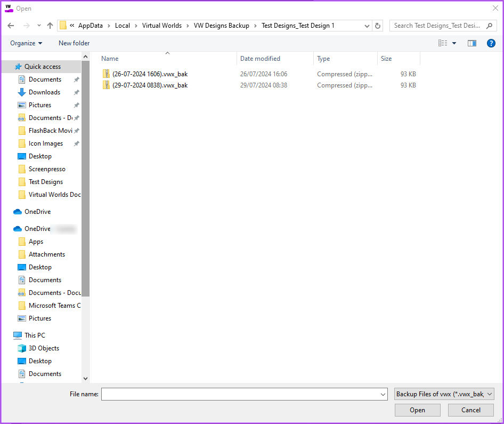Image resolution: width=504 pixels, height=424 pixels.
Task: Open recent locations chevron beside forward arrow
Action: pos(39,26)
